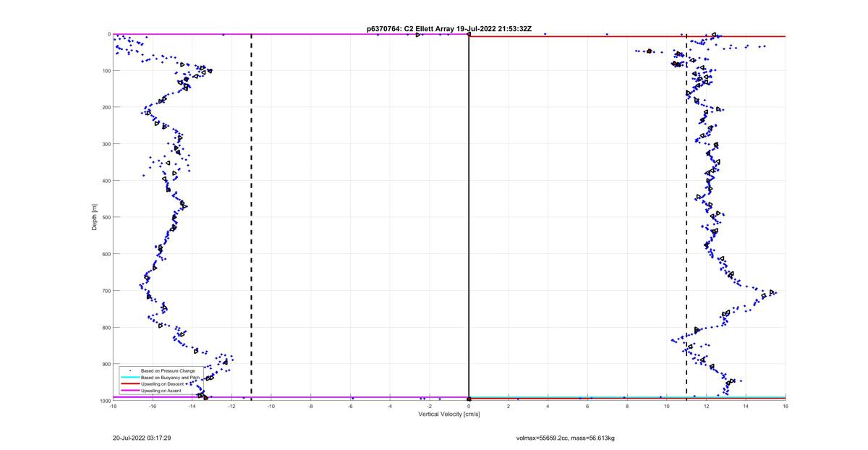Click the 0 tick on the depth axis
The image size is (868, 450).
(x=109, y=34)
